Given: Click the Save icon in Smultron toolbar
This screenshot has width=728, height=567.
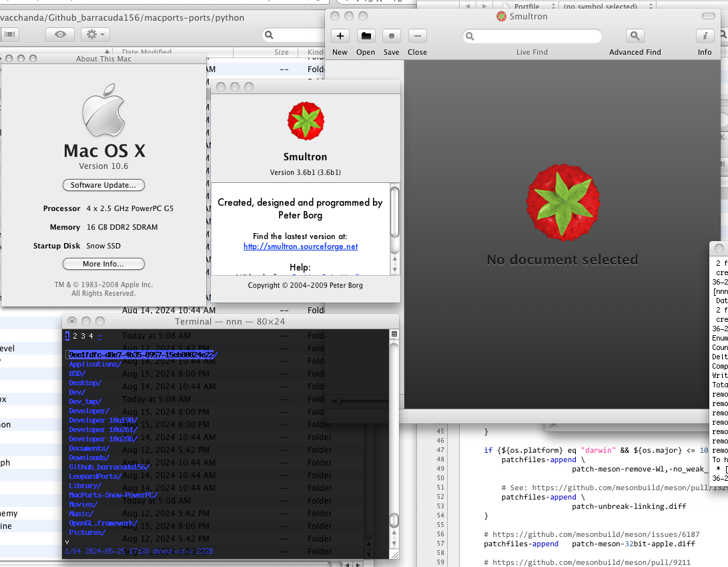Looking at the screenshot, I should [392, 36].
